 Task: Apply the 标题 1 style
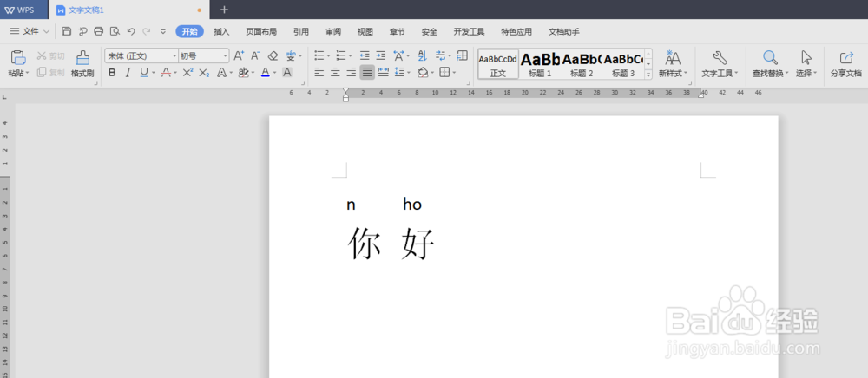tap(540, 63)
